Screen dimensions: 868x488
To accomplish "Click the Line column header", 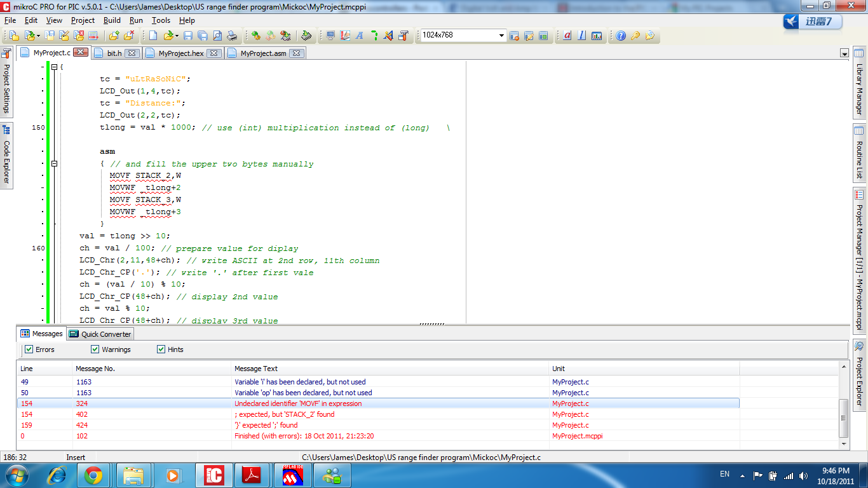I will tap(44, 369).
